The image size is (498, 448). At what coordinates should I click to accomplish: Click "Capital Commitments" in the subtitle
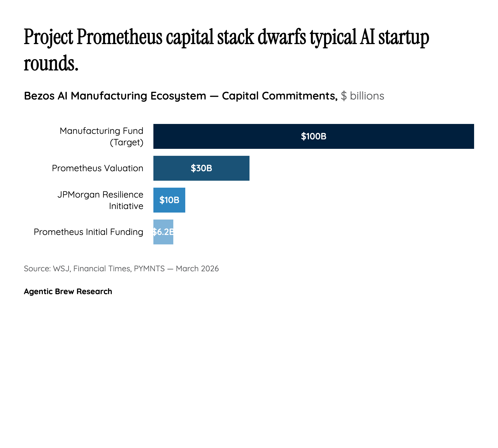point(279,96)
